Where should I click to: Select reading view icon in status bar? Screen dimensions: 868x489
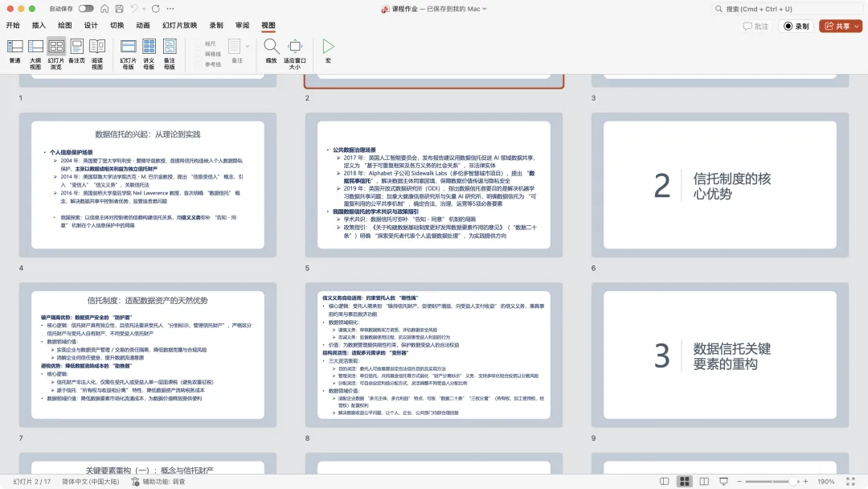pos(704,481)
